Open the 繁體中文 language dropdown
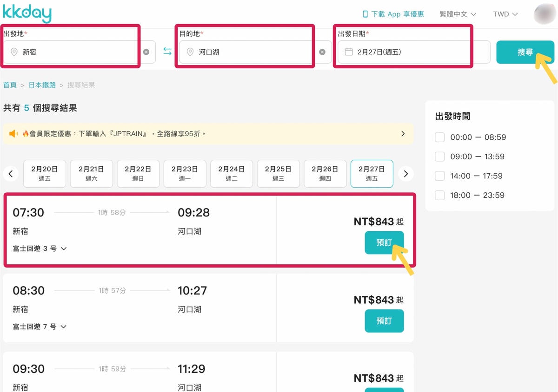Screen dimensions: 558x392 pos(458,14)
